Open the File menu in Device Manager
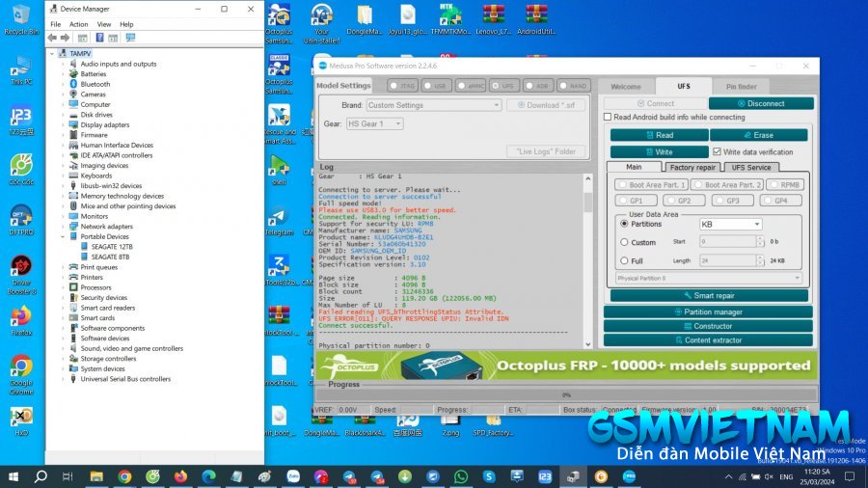The width and height of the screenshot is (868, 488). [x=55, y=24]
